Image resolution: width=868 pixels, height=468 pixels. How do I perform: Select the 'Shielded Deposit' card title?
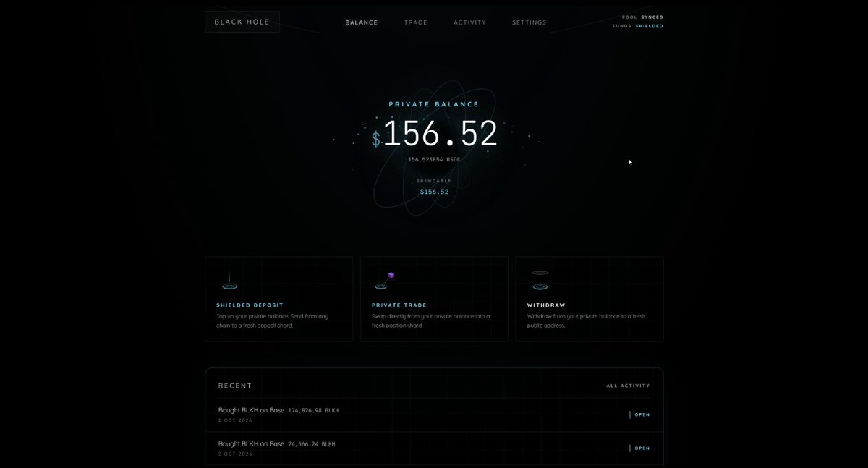(250, 305)
